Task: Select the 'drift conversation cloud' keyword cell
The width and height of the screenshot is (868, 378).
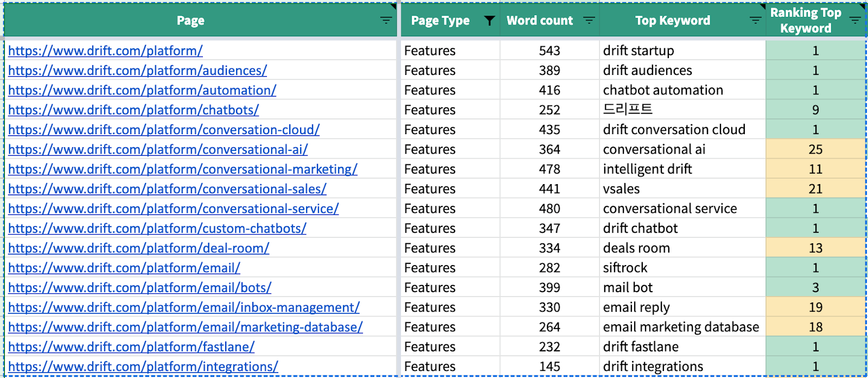Action: [682, 129]
